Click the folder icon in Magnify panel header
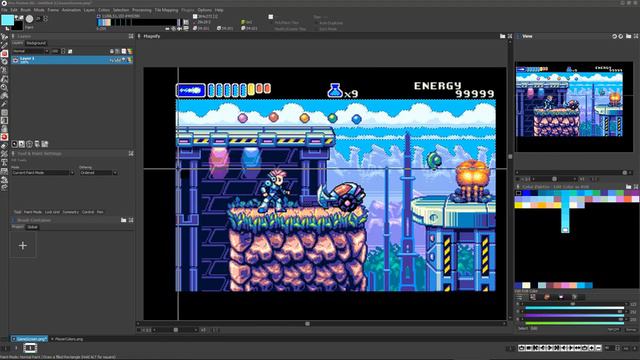The image size is (640, 360). click(502, 36)
